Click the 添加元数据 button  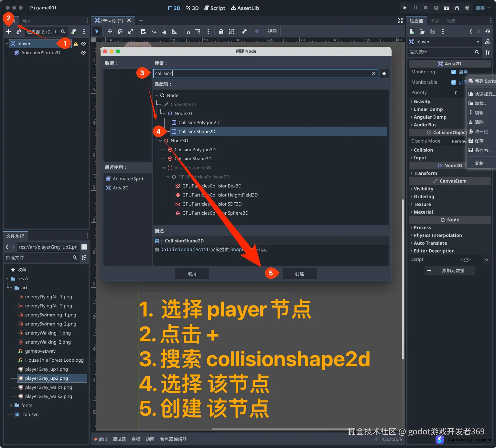click(x=450, y=271)
